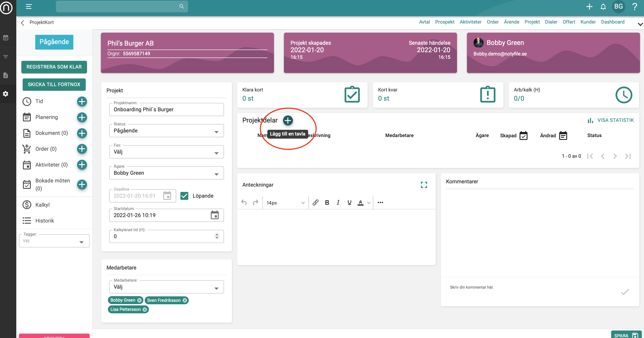Click REGISTRERA SOM KLAR button
The height and width of the screenshot is (338, 644).
[x=54, y=67]
